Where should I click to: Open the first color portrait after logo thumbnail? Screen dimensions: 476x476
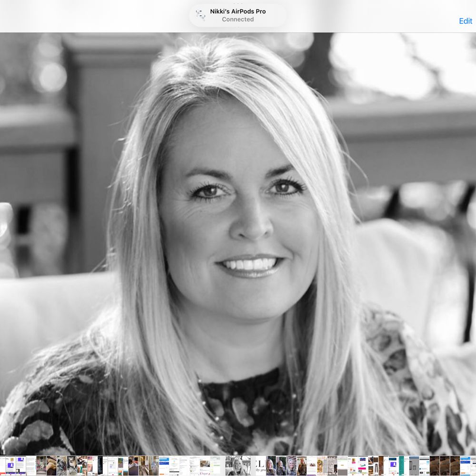click(x=271, y=466)
